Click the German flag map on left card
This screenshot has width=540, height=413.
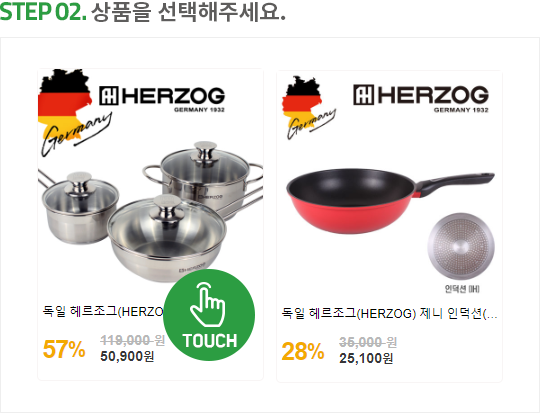point(65,107)
